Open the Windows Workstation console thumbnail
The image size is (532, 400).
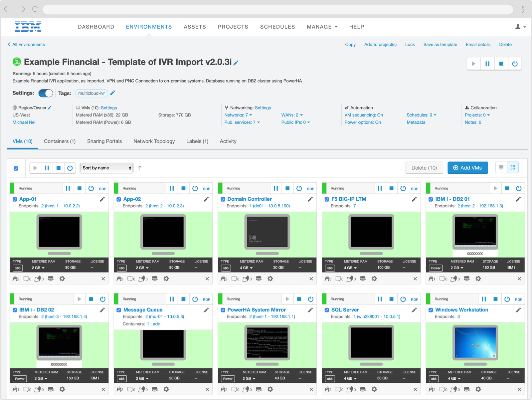pos(475,343)
